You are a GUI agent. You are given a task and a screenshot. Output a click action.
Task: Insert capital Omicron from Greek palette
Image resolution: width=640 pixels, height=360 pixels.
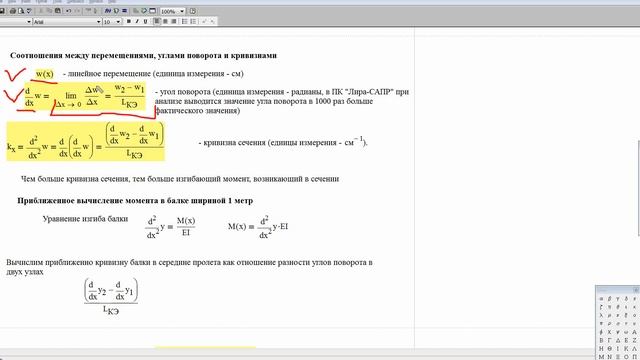[626, 357]
